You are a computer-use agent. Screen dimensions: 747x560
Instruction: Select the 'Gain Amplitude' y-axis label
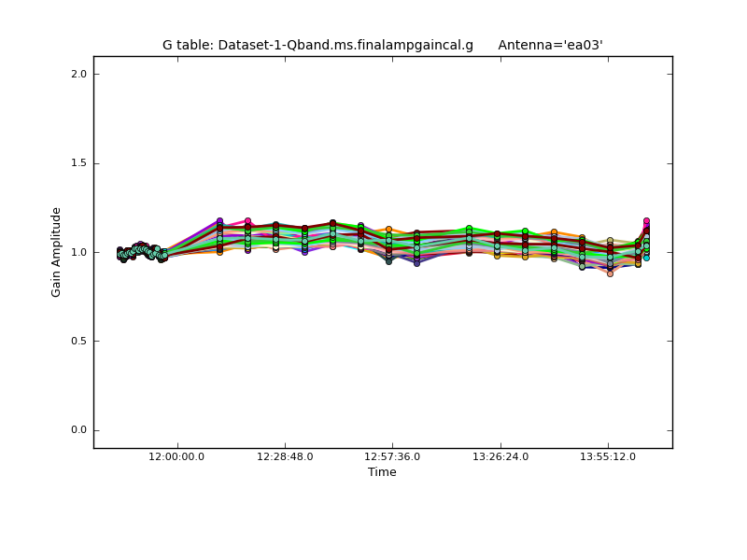(57, 252)
